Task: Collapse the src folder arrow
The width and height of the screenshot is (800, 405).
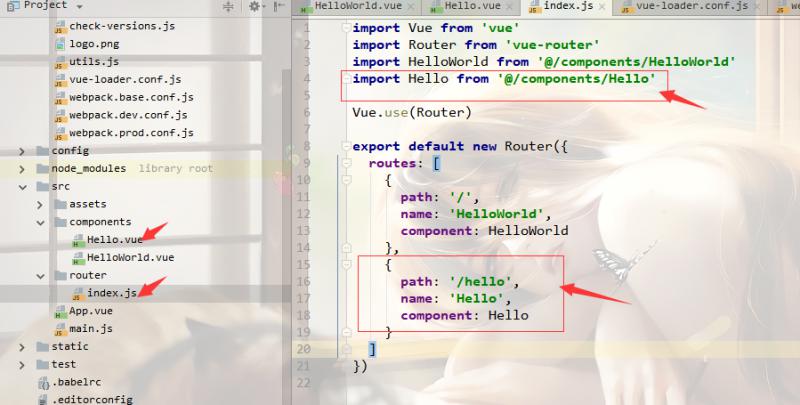Action: 22,187
